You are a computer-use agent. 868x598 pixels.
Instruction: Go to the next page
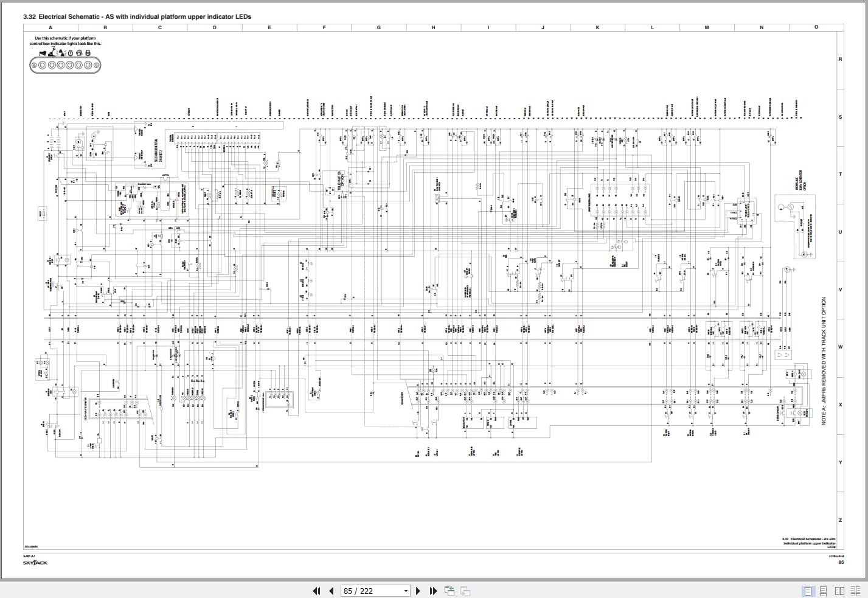(x=418, y=591)
